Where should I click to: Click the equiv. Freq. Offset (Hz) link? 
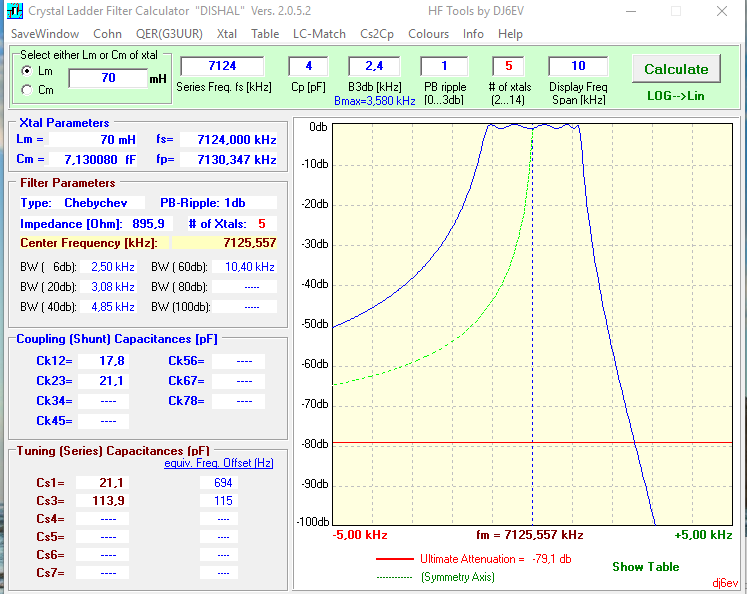point(219,463)
